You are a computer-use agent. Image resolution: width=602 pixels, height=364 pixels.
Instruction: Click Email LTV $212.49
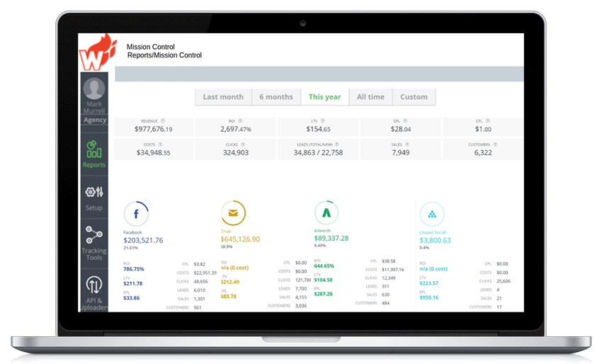coord(230,283)
